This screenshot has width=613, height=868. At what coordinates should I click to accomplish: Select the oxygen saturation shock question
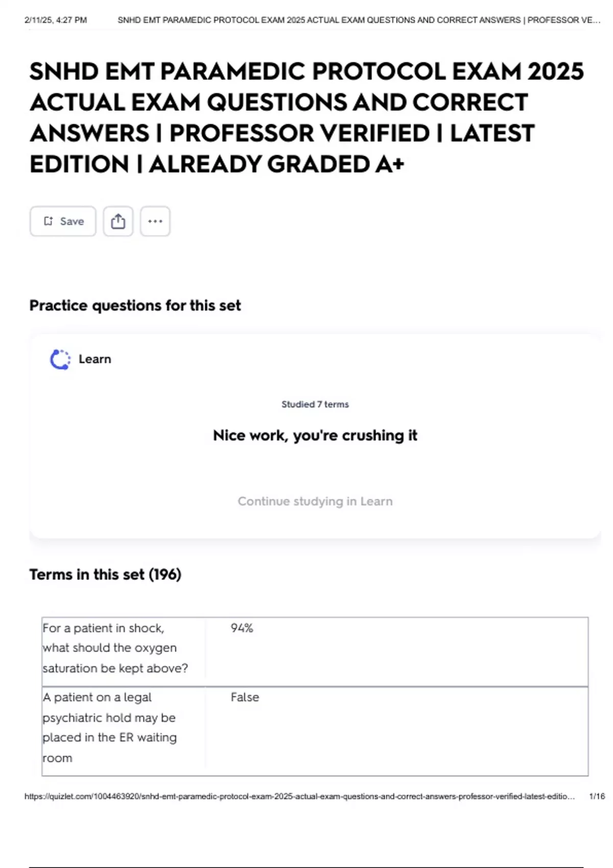(x=115, y=648)
